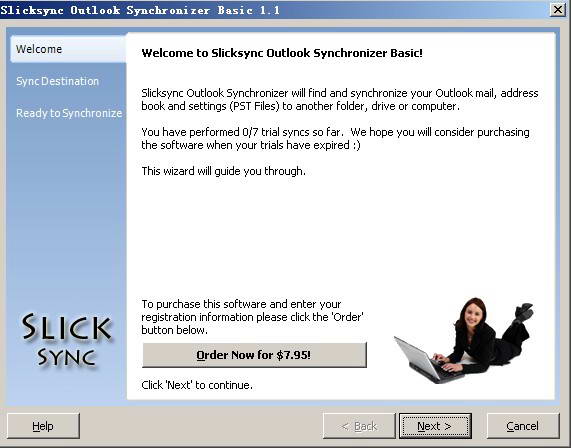
Task: Select the Welcome step in sidebar
Action: pos(68,49)
